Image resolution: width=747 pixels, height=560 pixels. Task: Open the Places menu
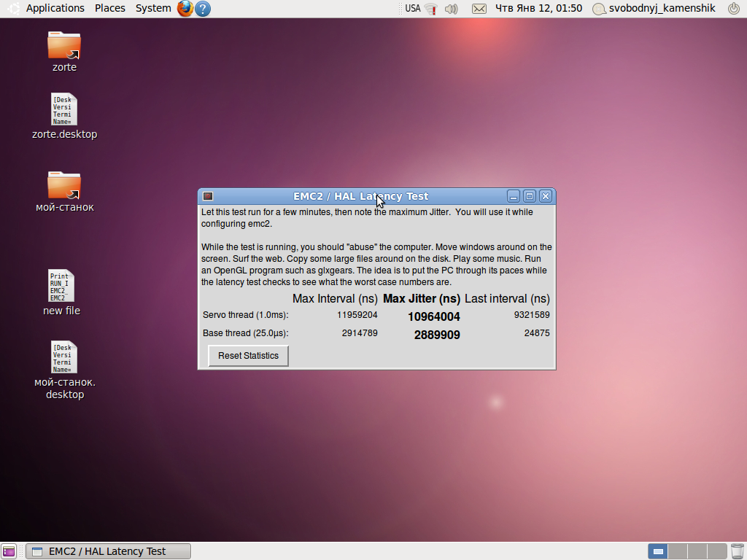[x=110, y=8]
